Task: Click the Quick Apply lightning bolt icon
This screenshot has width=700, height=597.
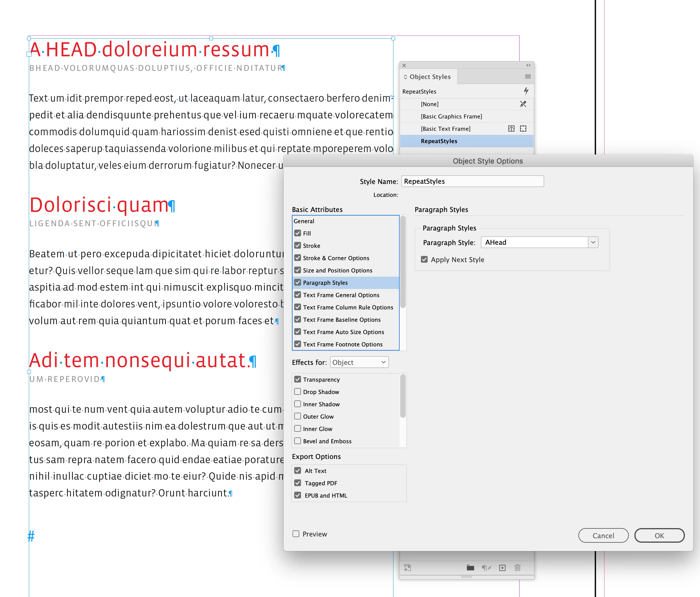Action: click(x=526, y=91)
